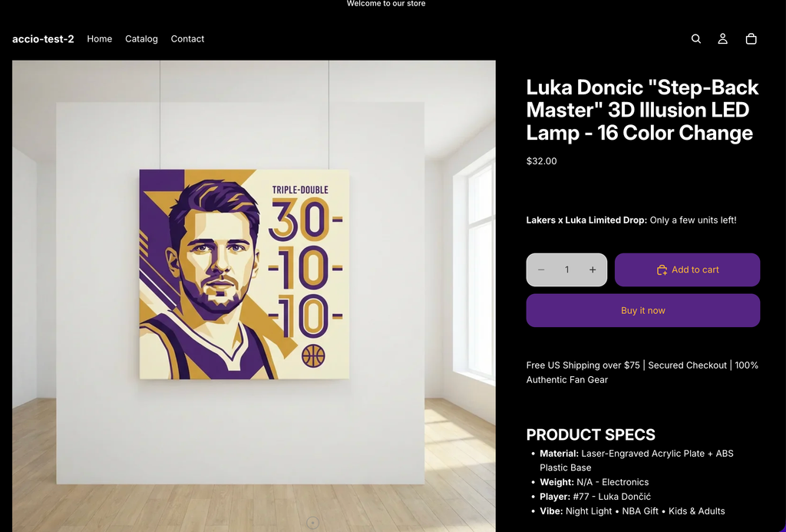Click the Add to cart button
This screenshot has height=532, width=786.
pos(687,269)
